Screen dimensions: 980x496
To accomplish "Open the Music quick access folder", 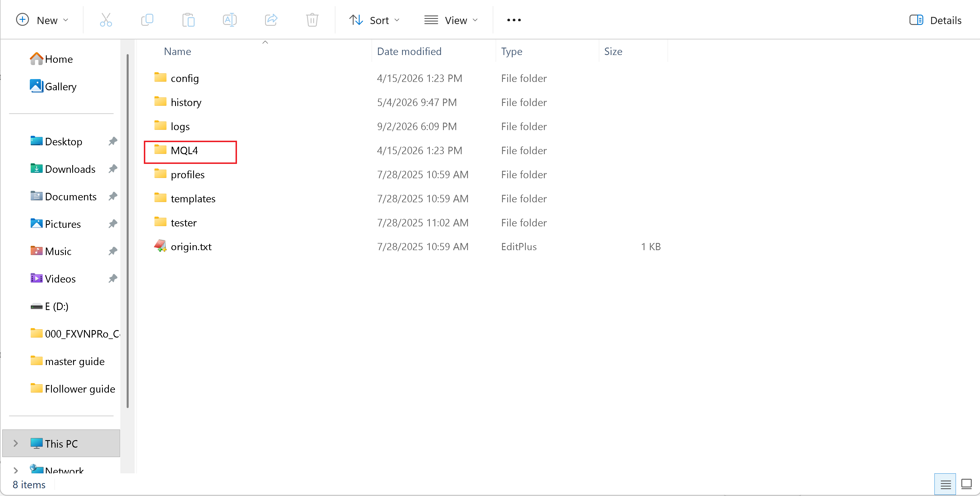I will click(51, 251).
